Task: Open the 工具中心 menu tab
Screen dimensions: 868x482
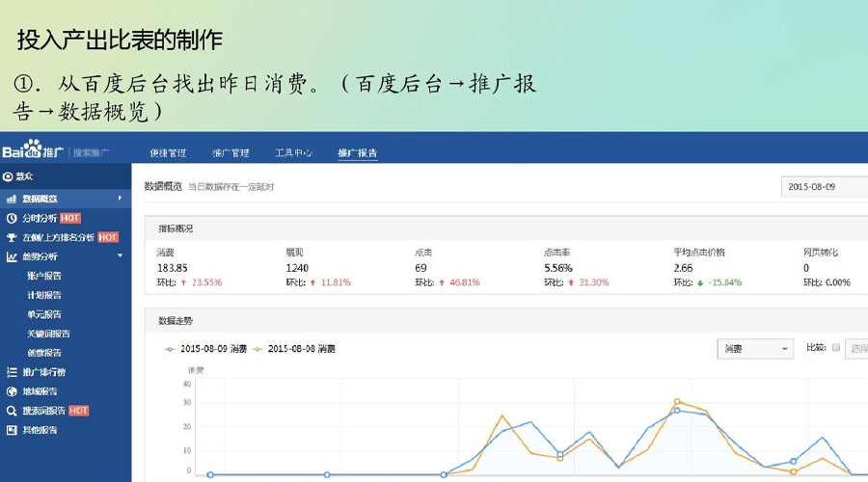Action: [293, 153]
